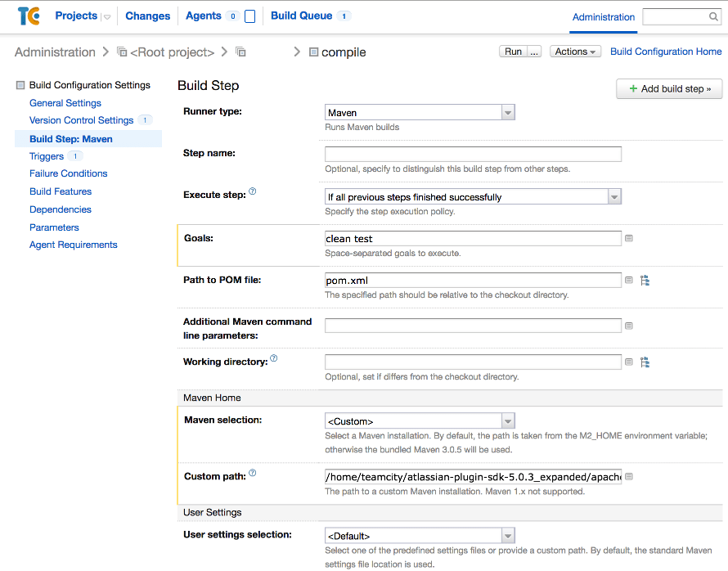Expand the User settings selection dropdown
This screenshot has height=571, width=728.
tap(420, 536)
